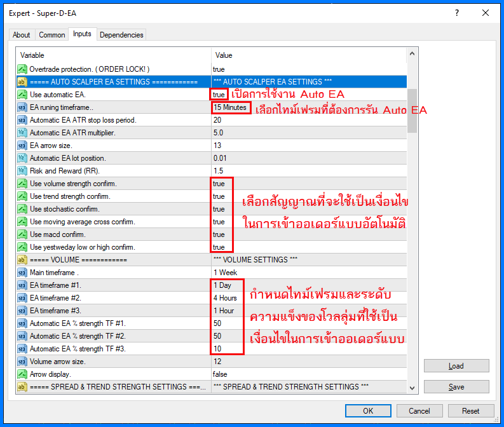Click the OK button

point(368,411)
